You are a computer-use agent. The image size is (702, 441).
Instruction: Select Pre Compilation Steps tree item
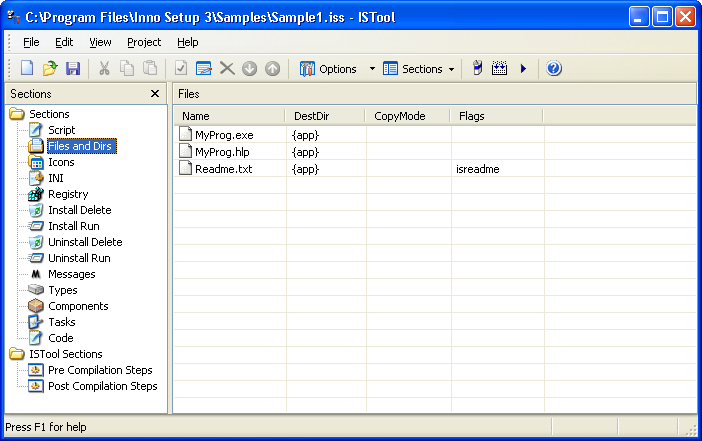coord(100,370)
